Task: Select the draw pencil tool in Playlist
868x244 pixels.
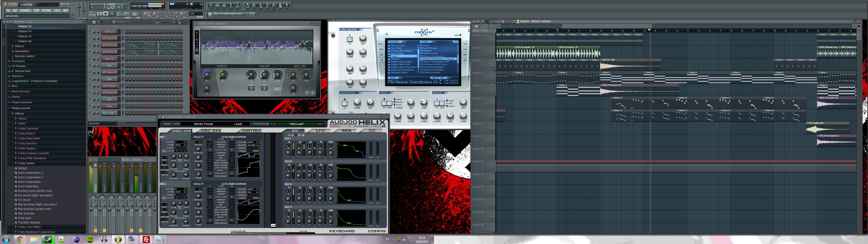Action: pos(483,21)
